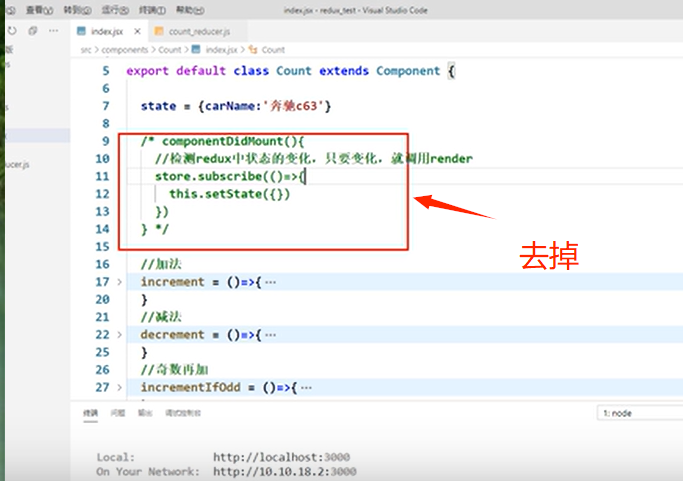Click 'On Your Network:' label in terminal
The height and width of the screenshot is (481, 683).
coord(148,471)
